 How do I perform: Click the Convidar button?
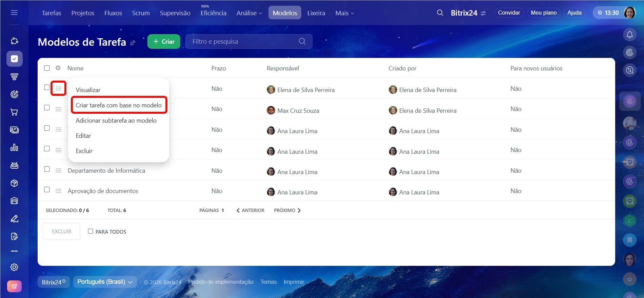coord(509,13)
